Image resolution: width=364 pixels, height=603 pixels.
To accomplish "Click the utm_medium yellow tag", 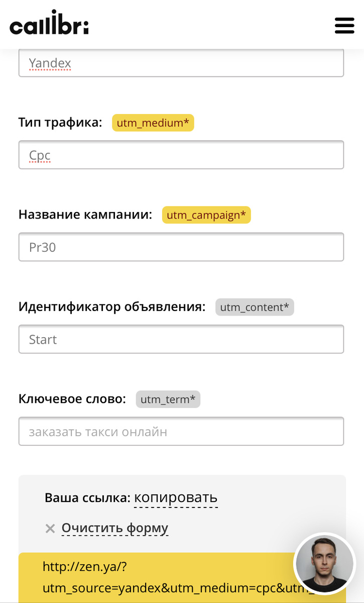I will (x=153, y=123).
